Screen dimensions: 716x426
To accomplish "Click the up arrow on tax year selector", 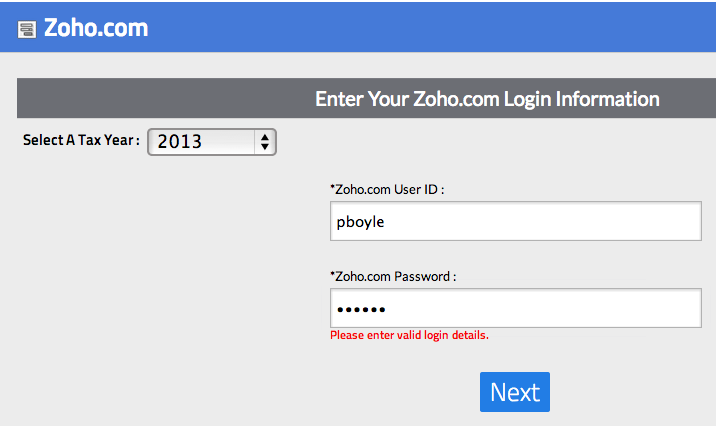I will [x=264, y=136].
